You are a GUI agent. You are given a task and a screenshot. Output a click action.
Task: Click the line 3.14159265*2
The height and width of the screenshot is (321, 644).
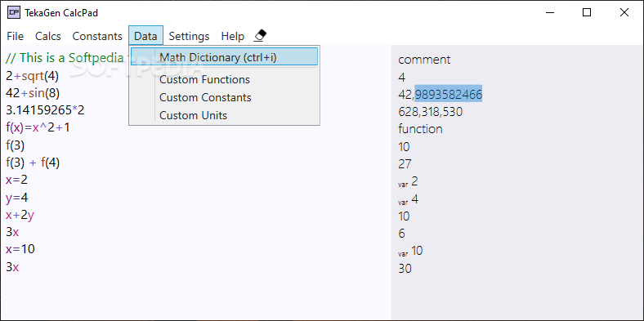tap(45, 110)
